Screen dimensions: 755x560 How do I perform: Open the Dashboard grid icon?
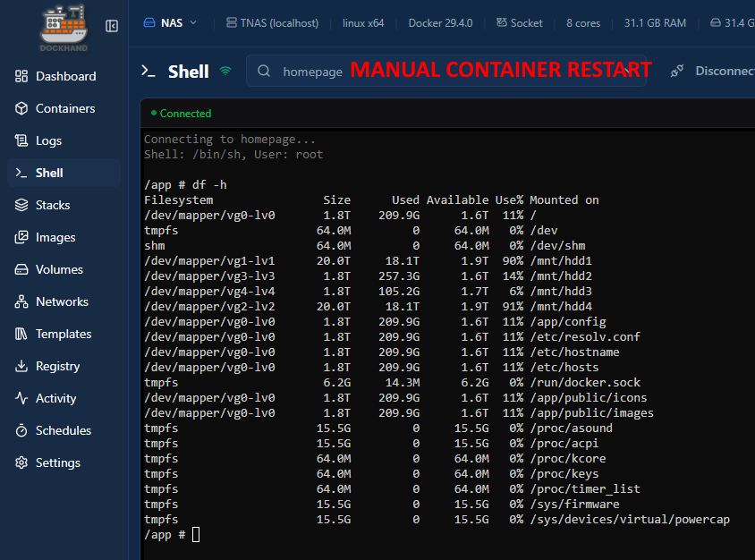click(x=21, y=76)
